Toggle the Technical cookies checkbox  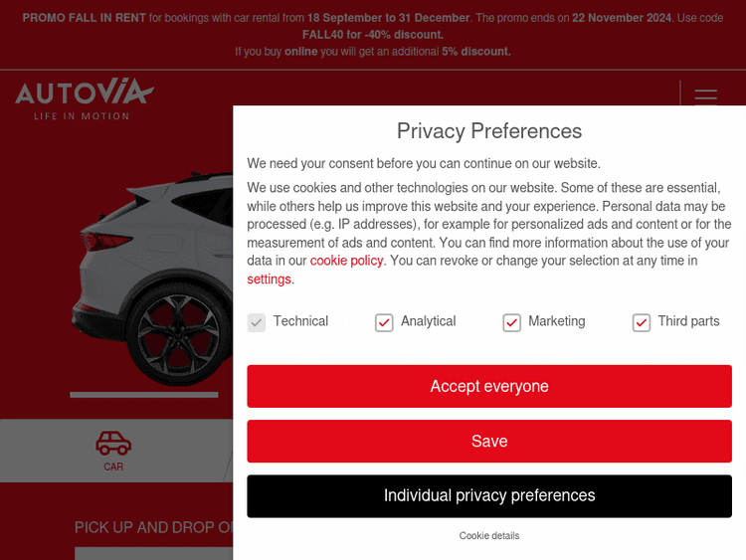(257, 322)
